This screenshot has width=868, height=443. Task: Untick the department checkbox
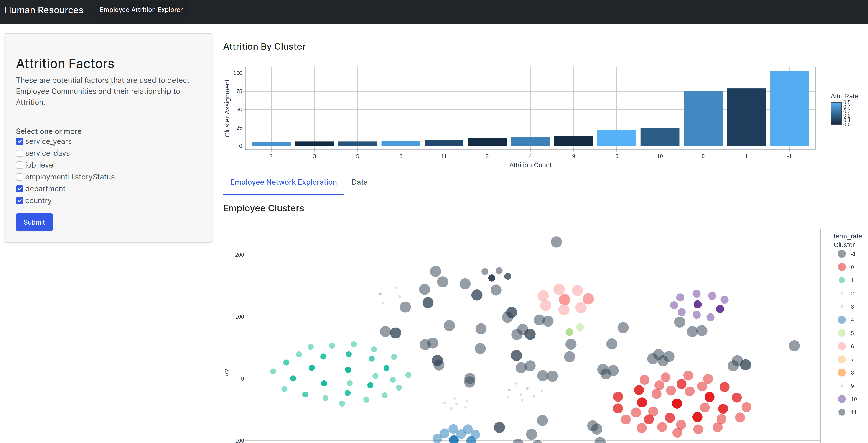20,189
